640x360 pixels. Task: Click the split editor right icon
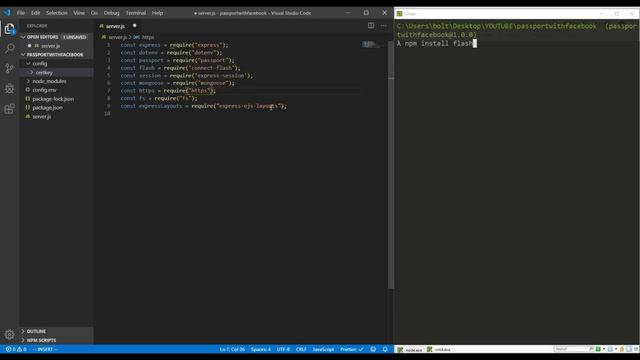coord(371,25)
